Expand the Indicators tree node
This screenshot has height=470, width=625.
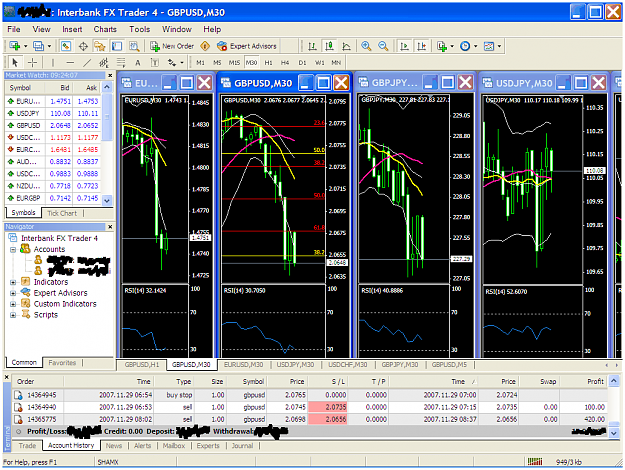[13, 282]
